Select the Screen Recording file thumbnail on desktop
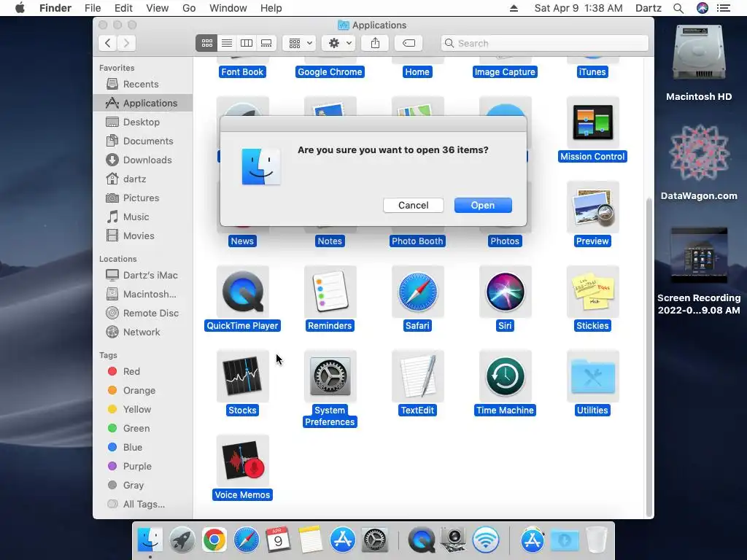747x560 pixels. [x=698, y=255]
